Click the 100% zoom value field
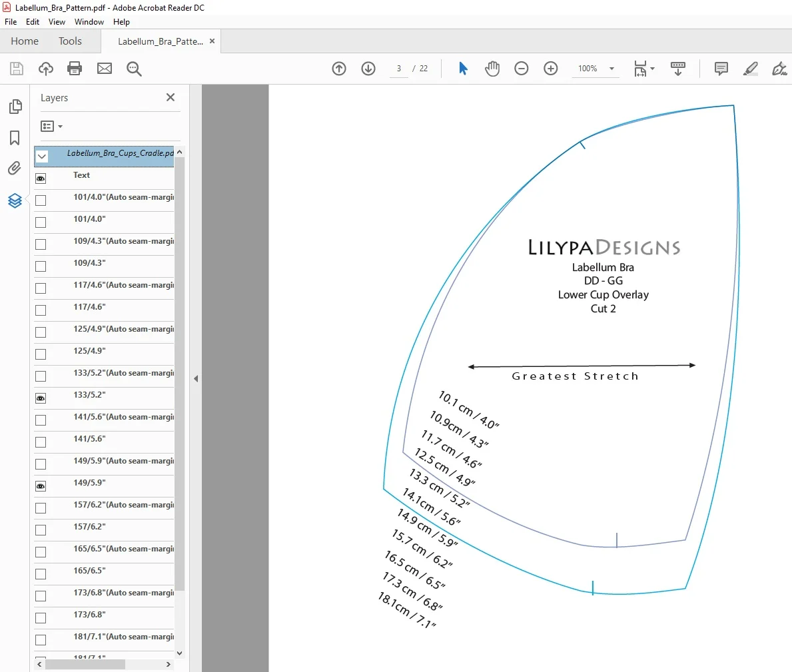Image resolution: width=792 pixels, height=672 pixels. click(x=588, y=69)
